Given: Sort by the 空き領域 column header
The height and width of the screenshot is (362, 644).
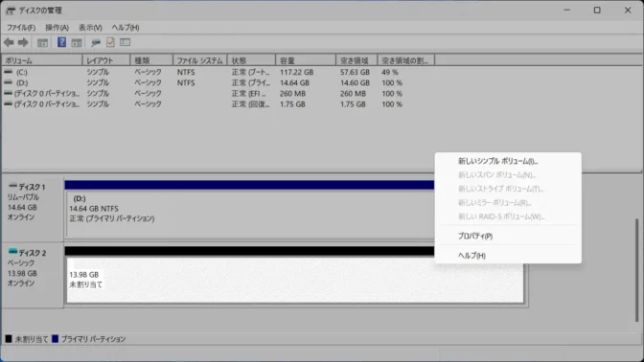Looking at the screenshot, I should 356,60.
